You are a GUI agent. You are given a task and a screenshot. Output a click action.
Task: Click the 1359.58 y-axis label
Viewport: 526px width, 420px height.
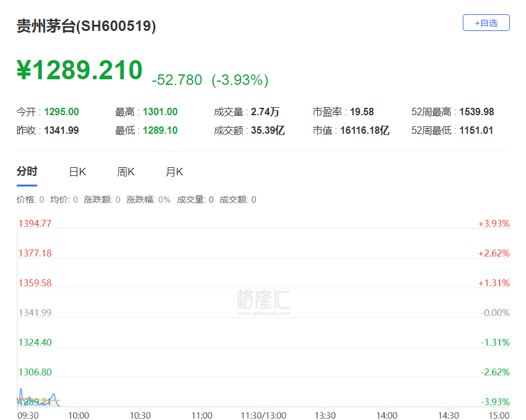35,283
